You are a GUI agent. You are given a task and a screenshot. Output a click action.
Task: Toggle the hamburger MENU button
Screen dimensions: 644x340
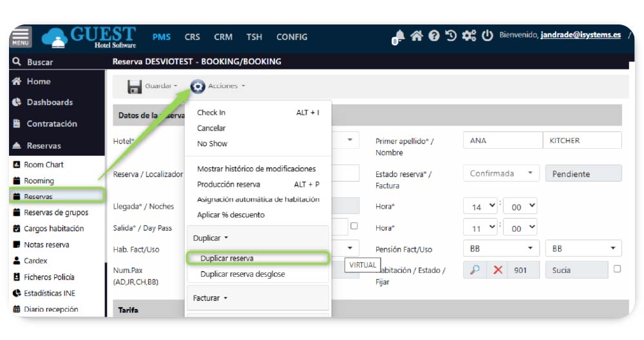pyautogui.click(x=21, y=37)
